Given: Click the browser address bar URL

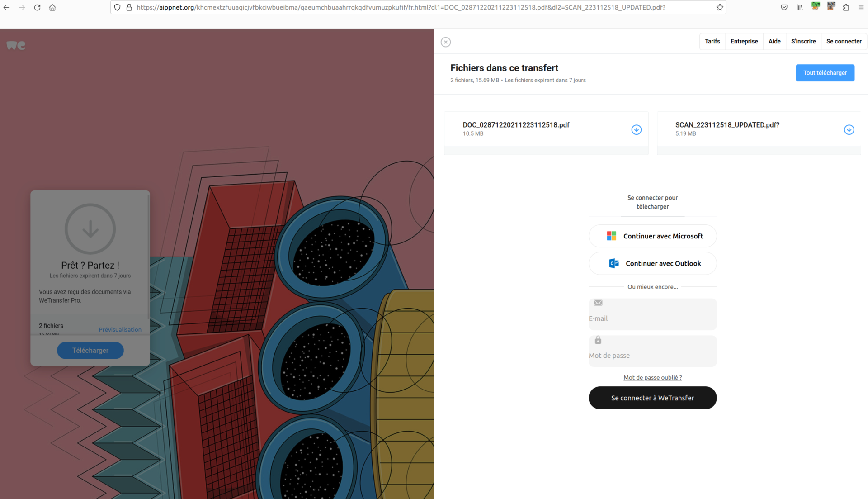Looking at the screenshot, I should [401, 7].
